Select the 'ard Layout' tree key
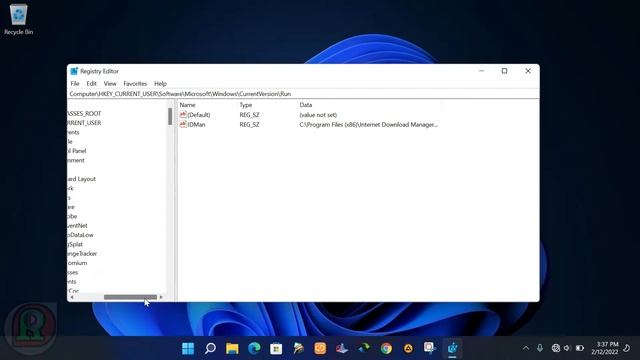This screenshot has height=360, width=640. coord(82,179)
